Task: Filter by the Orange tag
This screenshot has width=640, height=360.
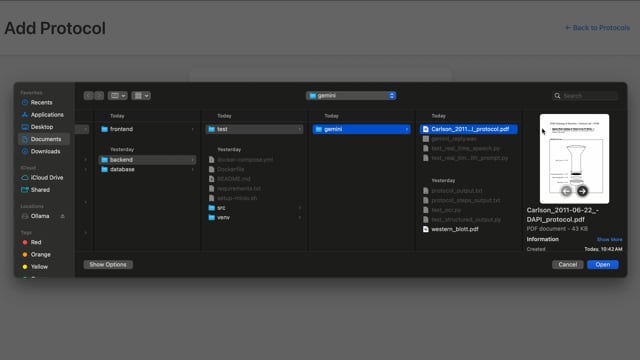Action: pyautogui.click(x=40, y=254)
